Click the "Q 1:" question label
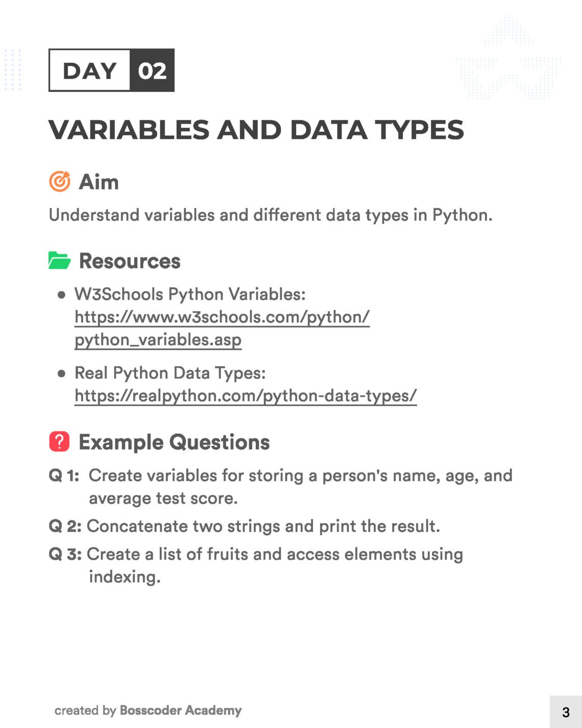This screenshot has height=728, width=582. 64,476
